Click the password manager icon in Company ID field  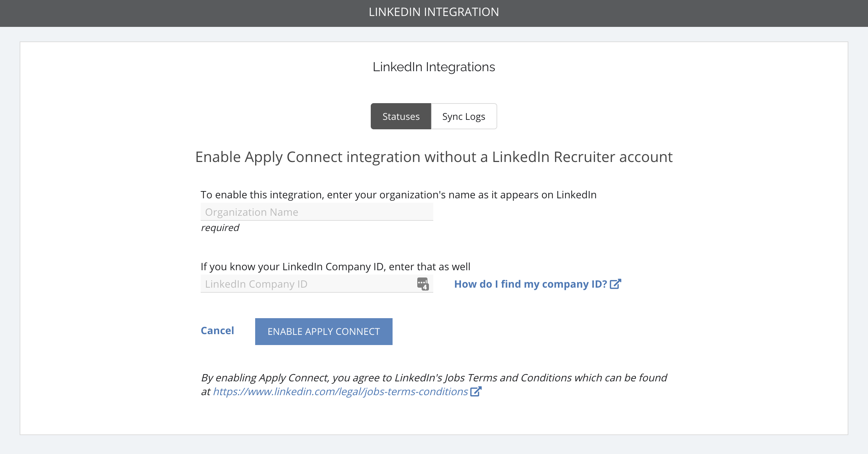pyautogui.click(x=423, y=284)
